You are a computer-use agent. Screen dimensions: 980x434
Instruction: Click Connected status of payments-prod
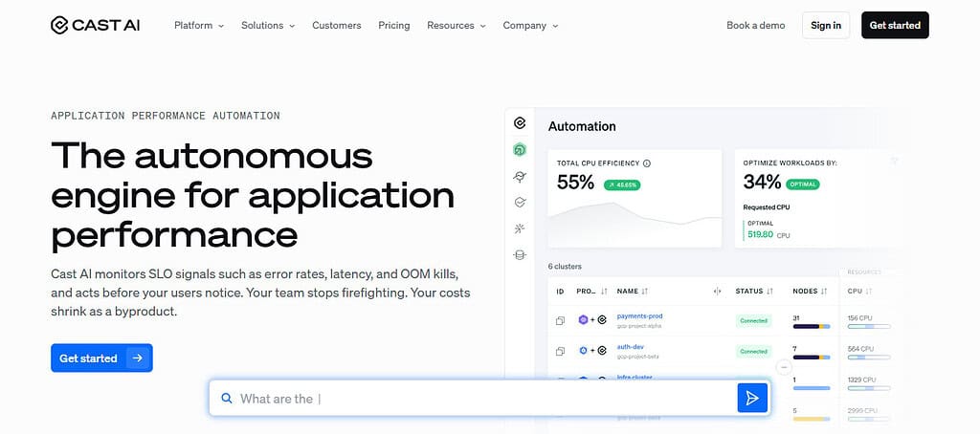pos(754,320)
